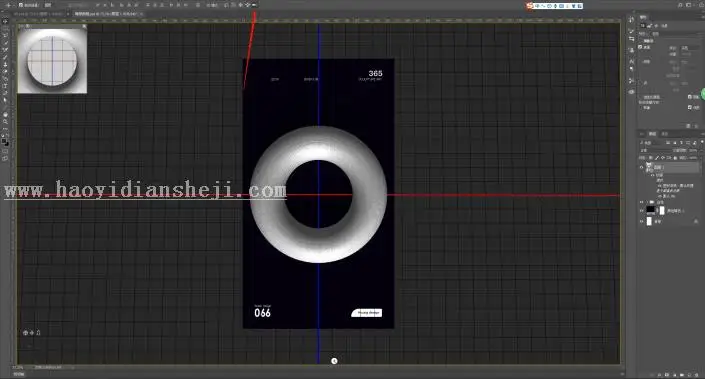Open the topmost collapsed dock panel icon
This screenshot has height=379, width=705.
tap(631, 20)
